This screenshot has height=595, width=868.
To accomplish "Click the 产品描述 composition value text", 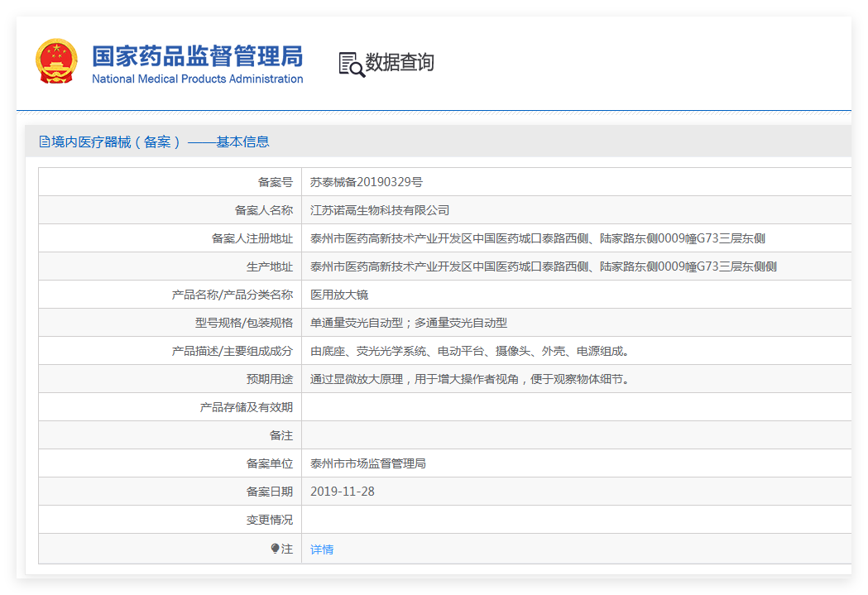I will tap(469, 351).
